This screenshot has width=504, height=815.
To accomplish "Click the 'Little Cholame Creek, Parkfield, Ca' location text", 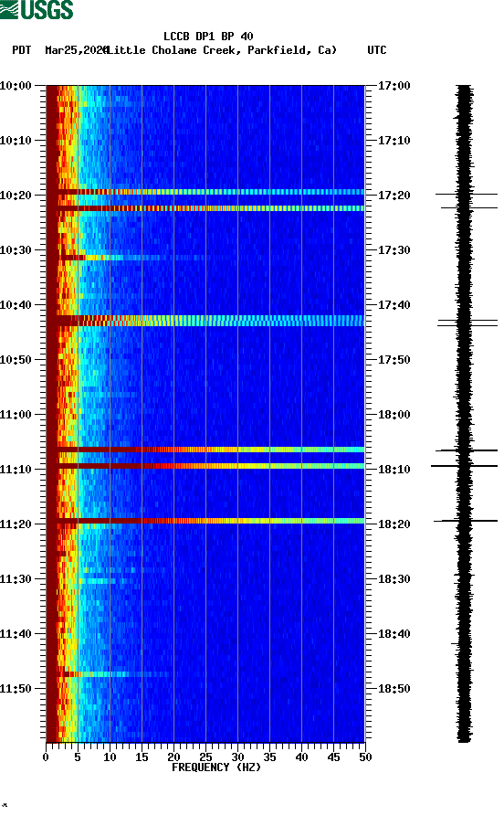I will pyautogui.click(x=222, y=50).
